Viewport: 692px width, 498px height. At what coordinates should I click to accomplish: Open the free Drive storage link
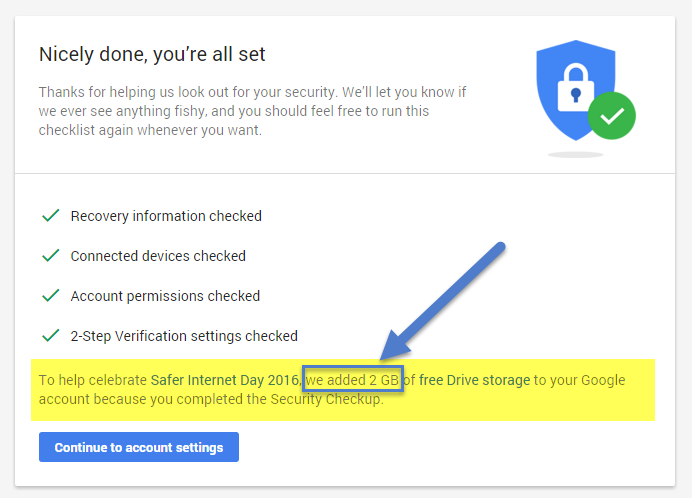474,380
